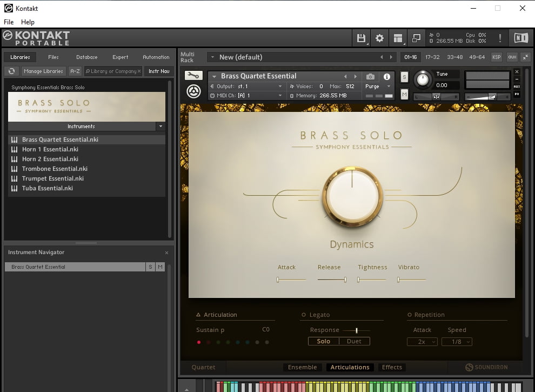Viewport: 535px width, 392px height.
Task: Open the Purge dropdown
Action: click(377, 87)
